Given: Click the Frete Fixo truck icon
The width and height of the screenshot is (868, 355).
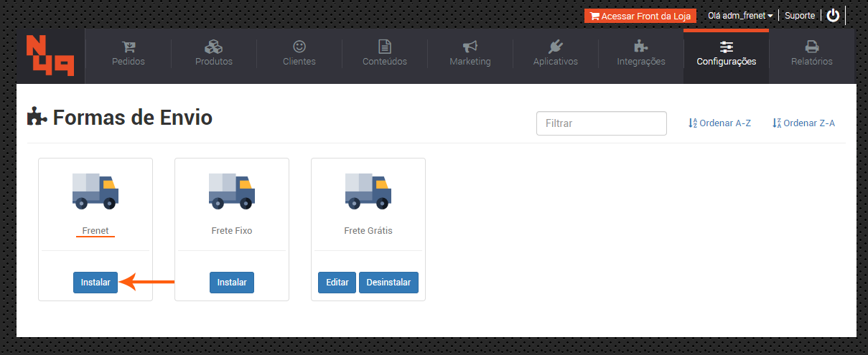Looking at the screenshot, I should click(x=232, y=191).
